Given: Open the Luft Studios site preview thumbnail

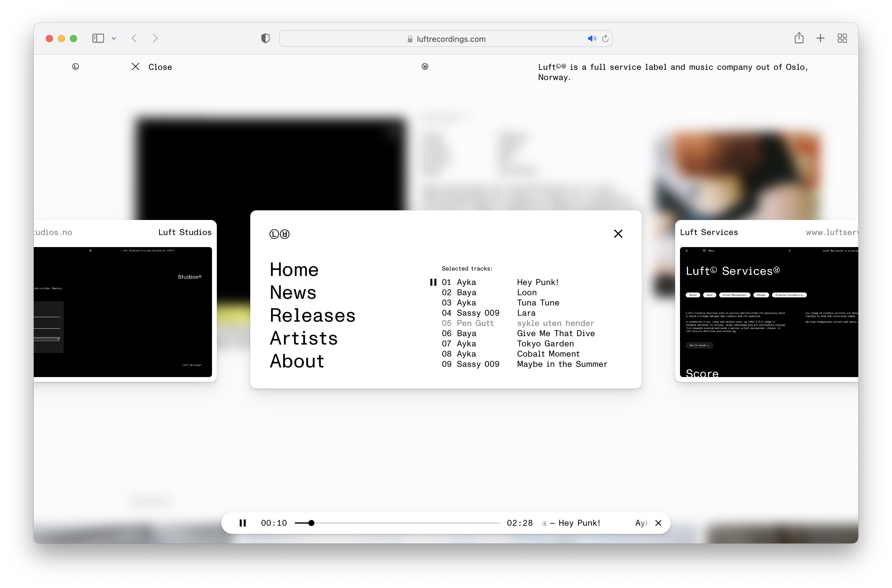Looking at the screenshot, I should tap(123, 312).
